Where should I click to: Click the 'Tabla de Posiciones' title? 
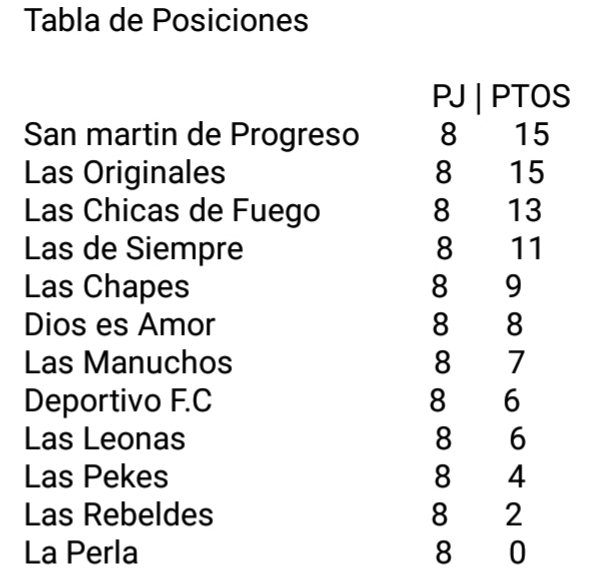(166, 22)
